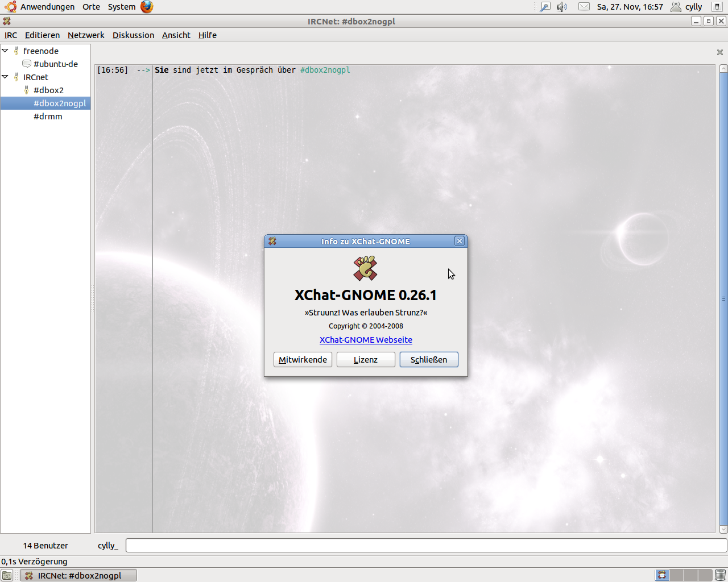Image resolution: width=728 pixels, height=582 pixels.
Task: Click the XChat icon in the main window title bar
Action: click(x=7, y=21)
